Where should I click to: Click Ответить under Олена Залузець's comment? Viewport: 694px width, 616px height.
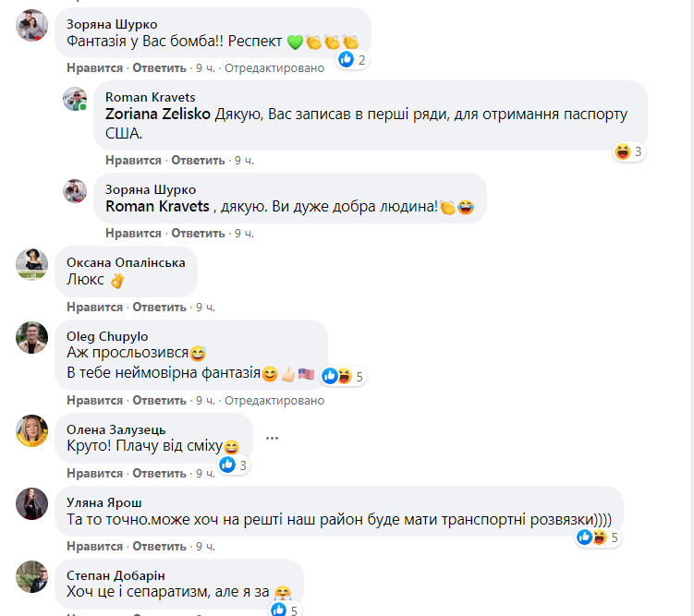click(160, 474)
